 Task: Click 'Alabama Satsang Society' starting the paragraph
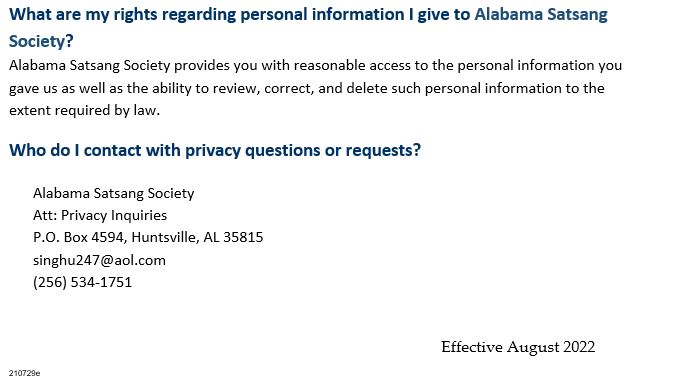89,66
